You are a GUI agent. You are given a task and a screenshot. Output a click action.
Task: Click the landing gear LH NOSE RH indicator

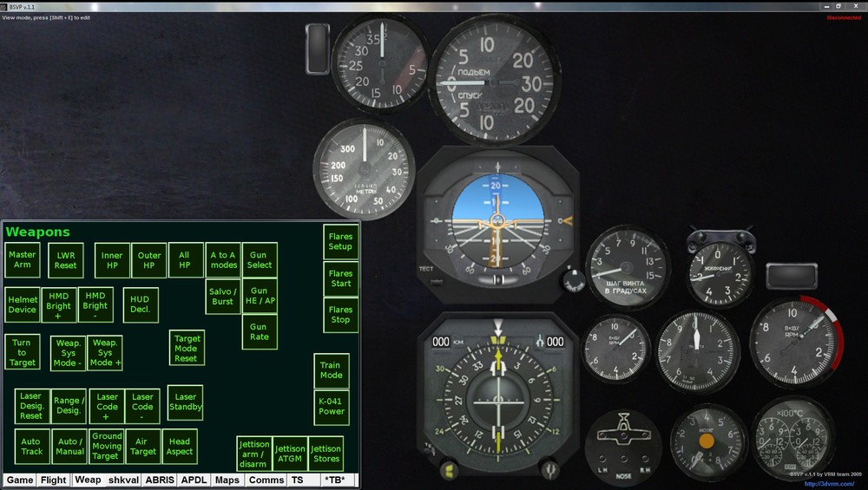click(623, 448)
